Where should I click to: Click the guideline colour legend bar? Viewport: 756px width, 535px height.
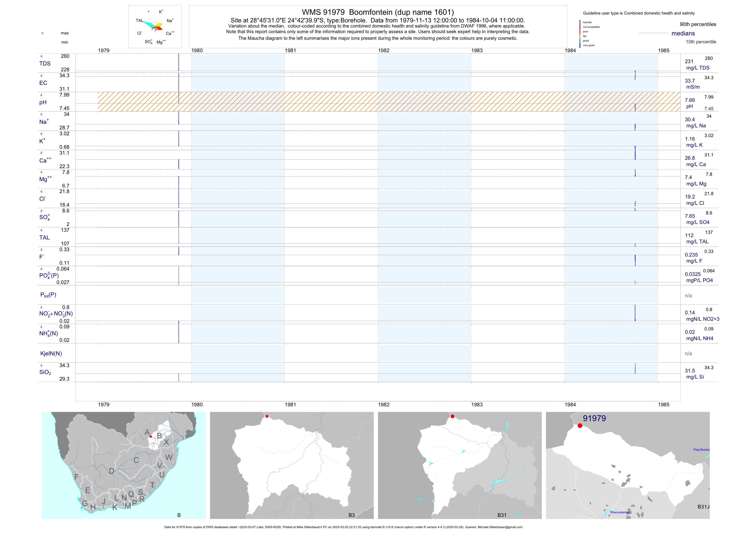point(580,34)
